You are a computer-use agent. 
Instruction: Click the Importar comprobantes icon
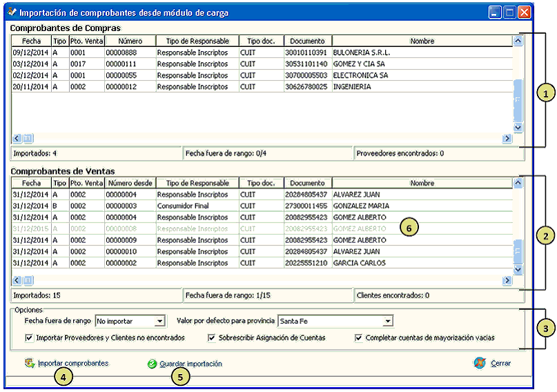coord(30,363)
